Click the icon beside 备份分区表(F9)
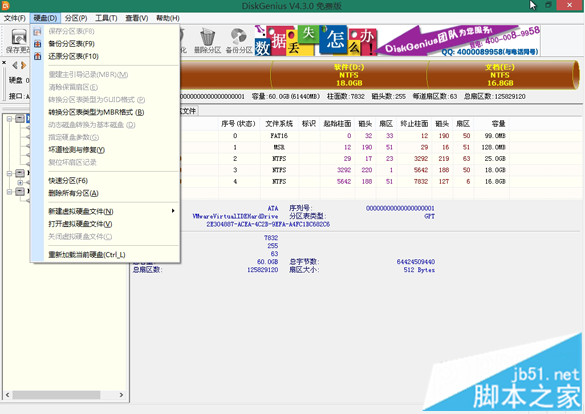 tap(37, 44)
